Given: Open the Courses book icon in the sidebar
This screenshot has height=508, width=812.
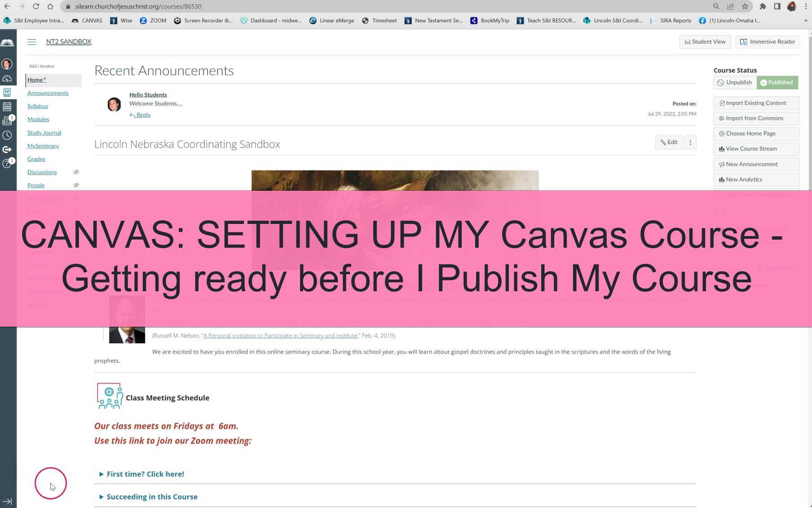Looking at the screenshot, I should point(7,92).
